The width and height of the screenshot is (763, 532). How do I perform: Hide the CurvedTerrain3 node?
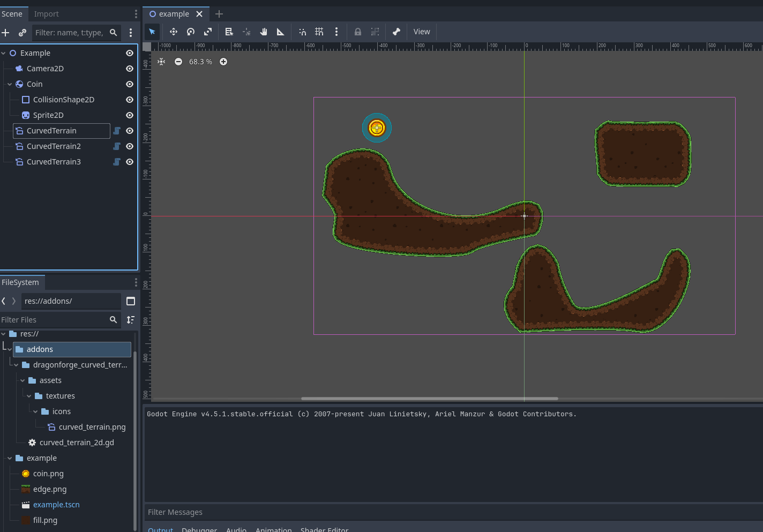pyautogui.click(x=130, y=162)
